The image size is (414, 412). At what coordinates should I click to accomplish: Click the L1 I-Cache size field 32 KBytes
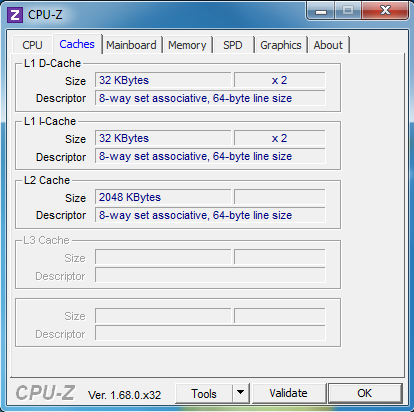point(163,138)
